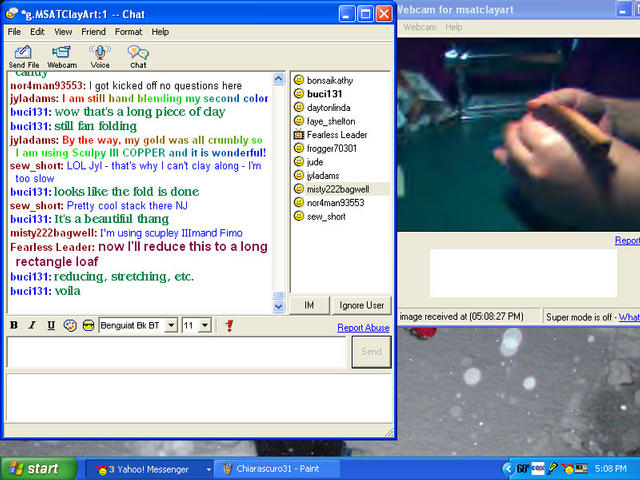Select faye_shelton in the user list
This screenshot has width=640, height=480.
coord(331,121)
